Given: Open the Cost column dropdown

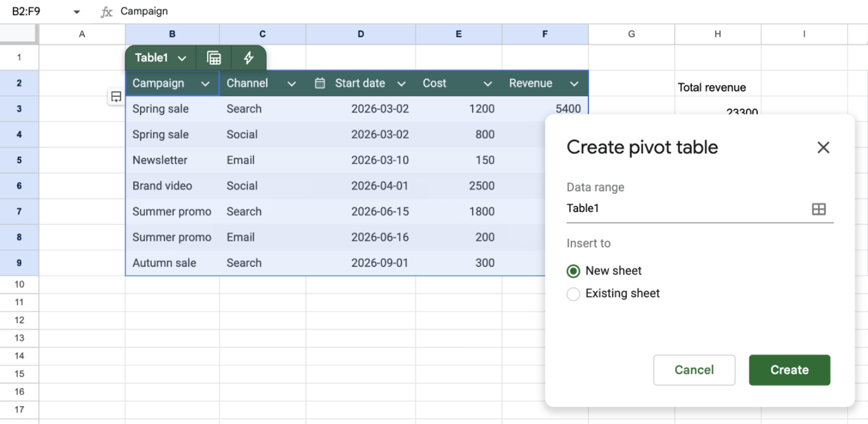Looking at the screenshot, I should point(487,84).
